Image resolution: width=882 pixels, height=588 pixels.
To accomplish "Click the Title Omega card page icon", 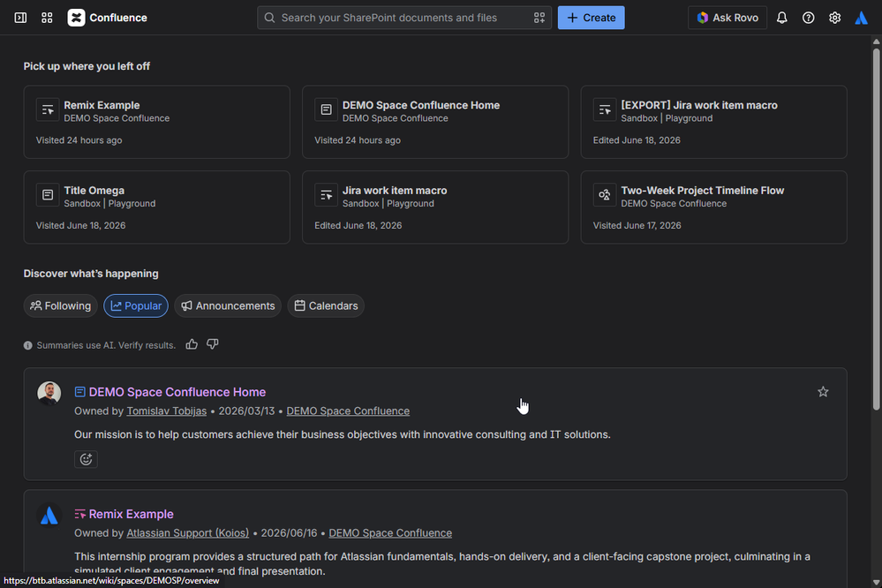I will pyautogui.click(x=48, y=195).
